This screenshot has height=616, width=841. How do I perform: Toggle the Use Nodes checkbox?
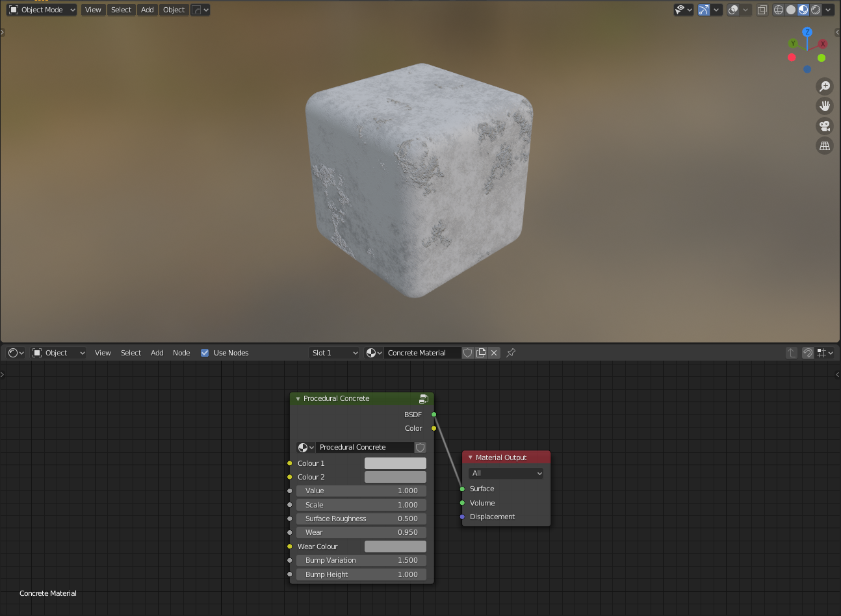[204, 352]
